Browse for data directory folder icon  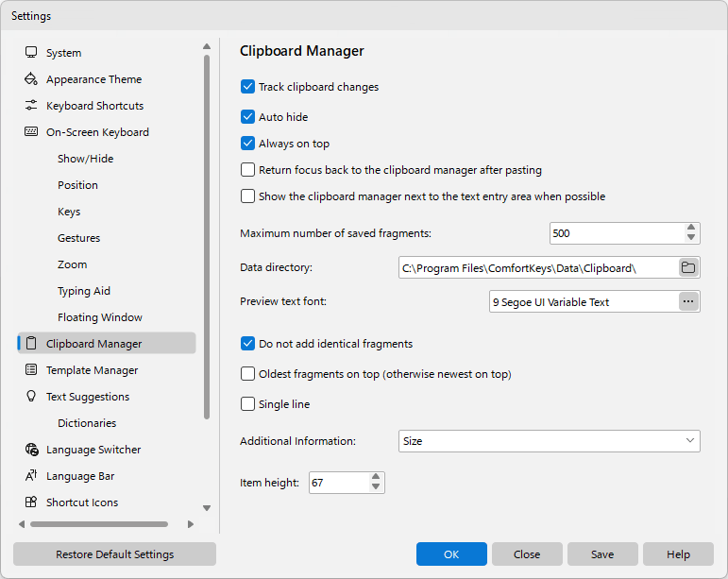(688, 267)
